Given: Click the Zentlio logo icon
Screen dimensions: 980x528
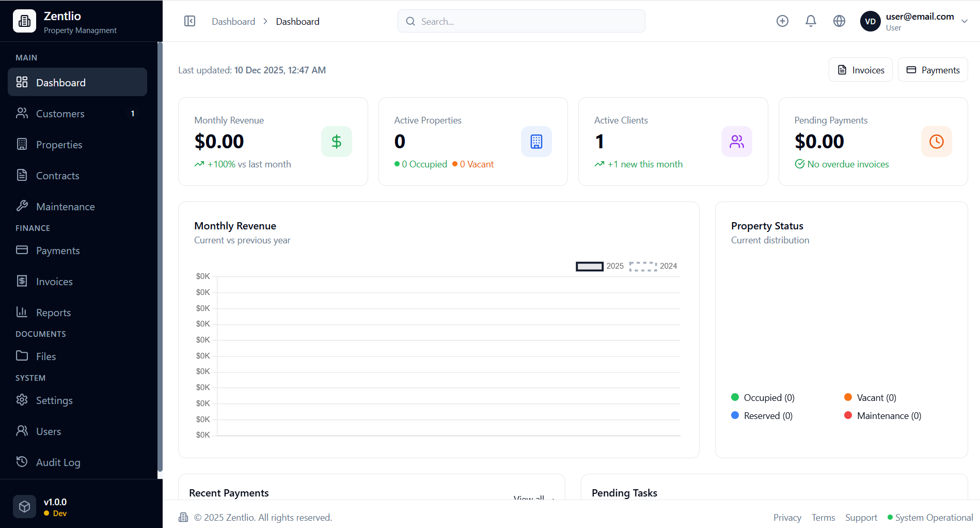Looking at the screenshot, I should click(x=24, y=21).
